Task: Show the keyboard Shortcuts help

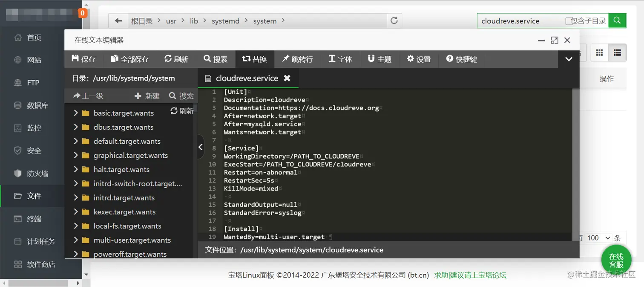Action: [x=462, y=59]
